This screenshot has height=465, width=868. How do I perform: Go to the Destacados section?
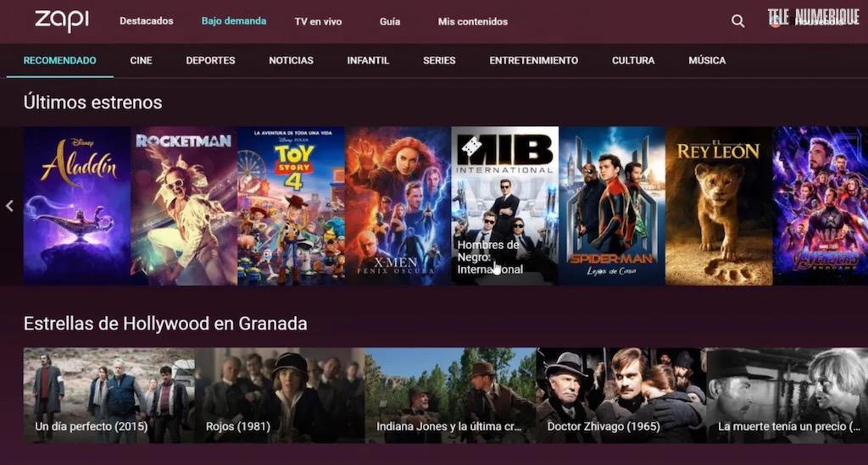pyautogui.click(x=146, y=21)
